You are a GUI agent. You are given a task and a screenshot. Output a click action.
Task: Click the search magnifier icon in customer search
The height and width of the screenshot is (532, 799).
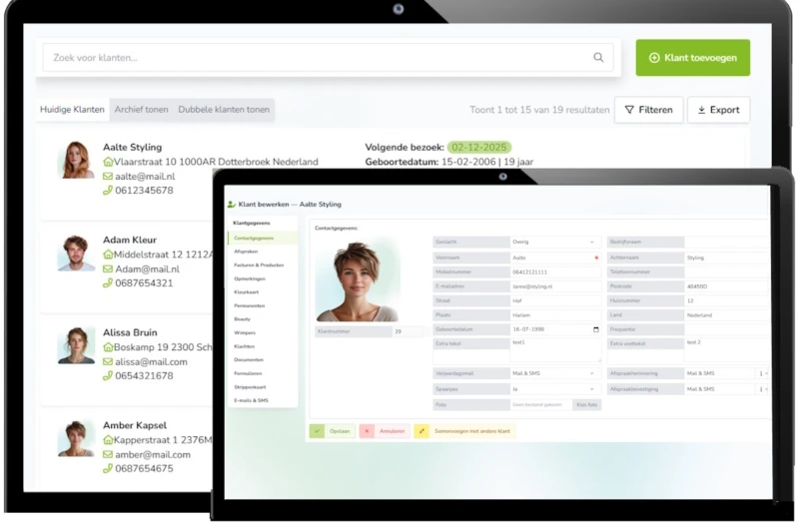pos(598,58)
